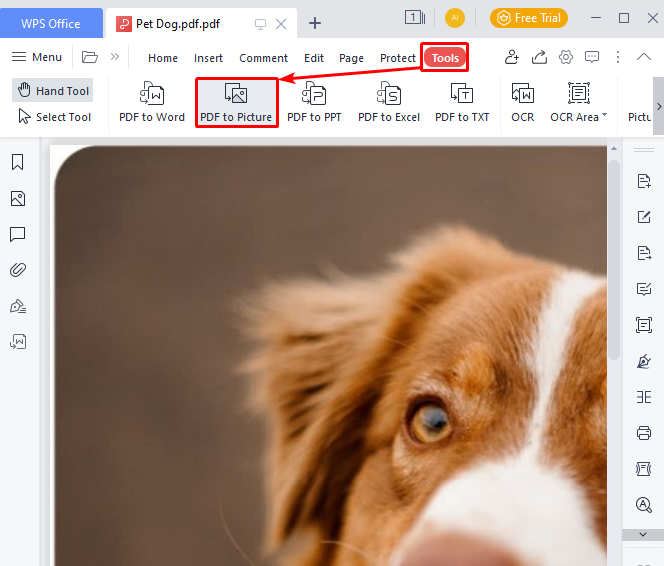This screenshot has width=664, height=566.
Task: Click the add-page icon in right sidebar
Action: tap(644, 181)
